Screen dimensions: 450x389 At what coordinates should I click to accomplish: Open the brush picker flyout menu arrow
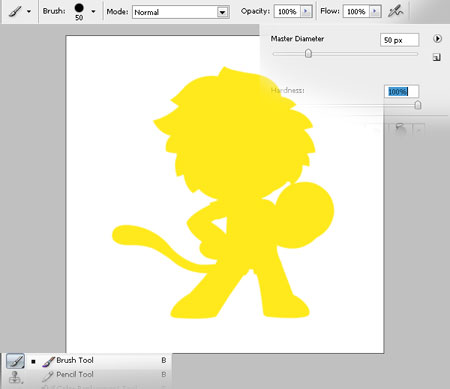tap(437, 39)
